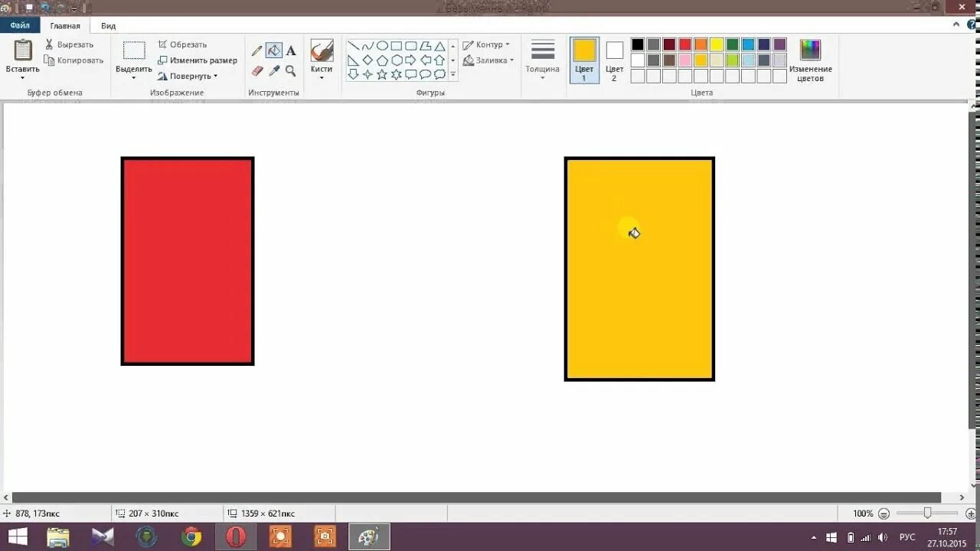Switch to the View (Вид) tab

point(109,25)
